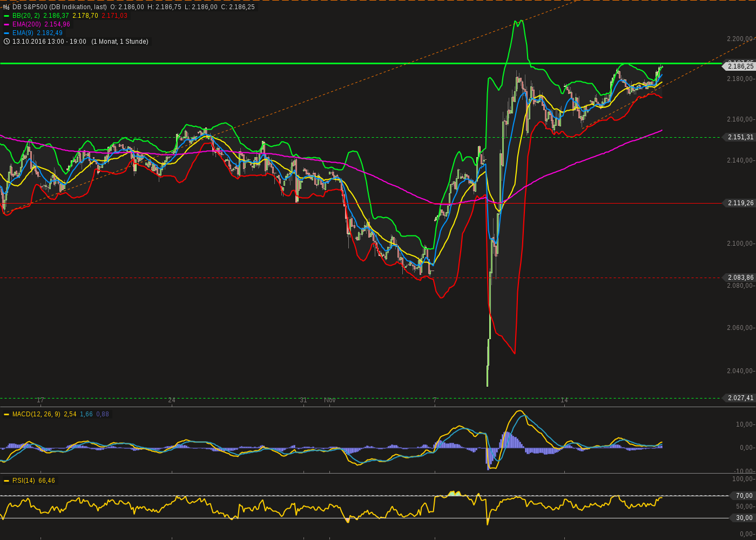Click the RSI 30,00 oversold level tag

[x=742, y=518]
